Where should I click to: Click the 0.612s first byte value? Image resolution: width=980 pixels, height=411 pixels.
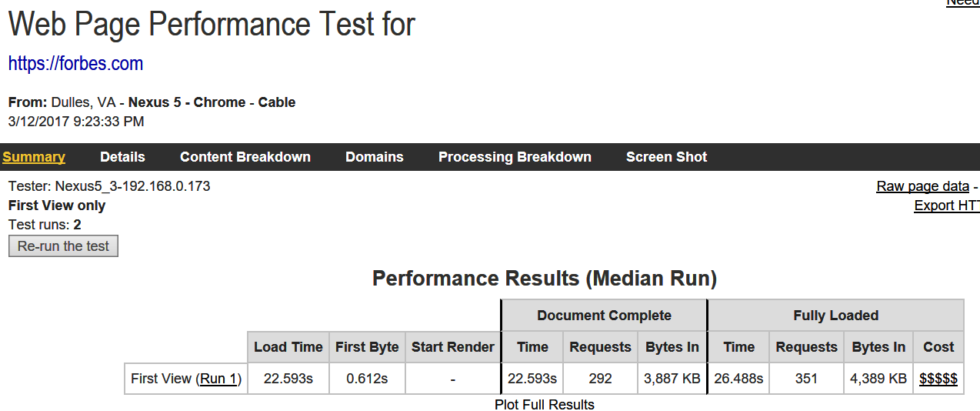point(367,379)
